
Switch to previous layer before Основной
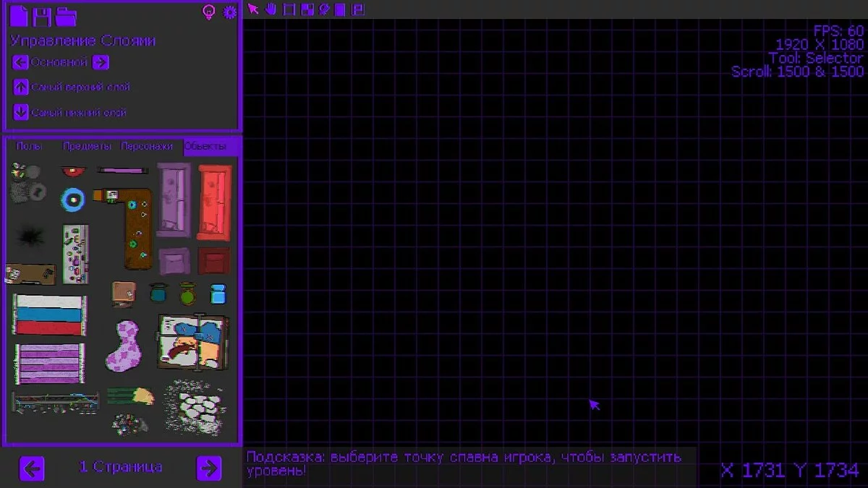20,62
